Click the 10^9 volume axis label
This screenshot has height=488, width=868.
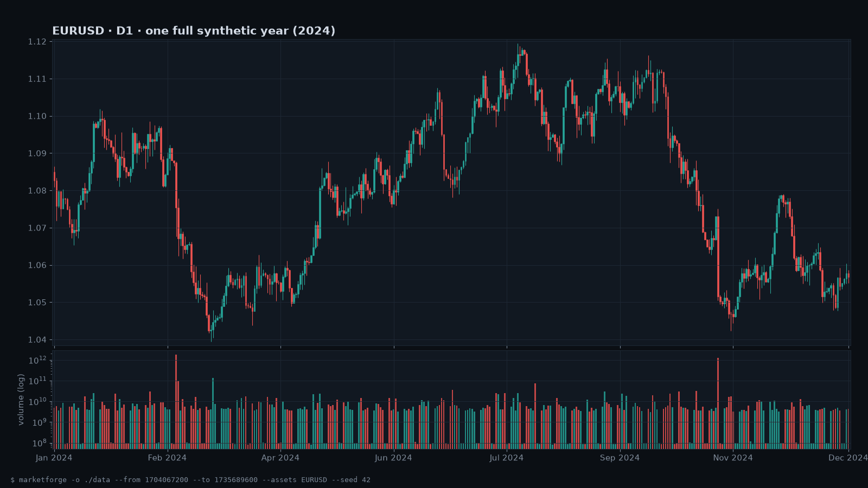[x=40, y=422]
